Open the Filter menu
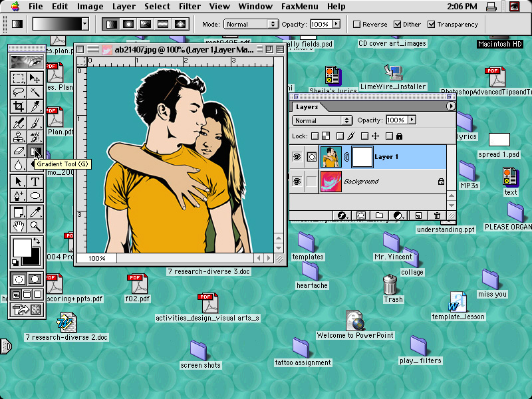Image resolution: width=532 pixels, height=399 pixels. [x=190, y=7]
